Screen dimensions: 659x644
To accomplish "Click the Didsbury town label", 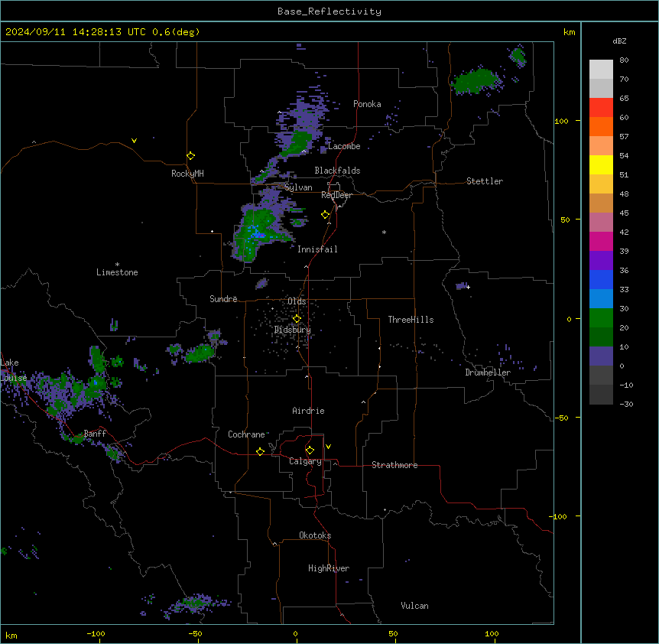I will (293, 330).
